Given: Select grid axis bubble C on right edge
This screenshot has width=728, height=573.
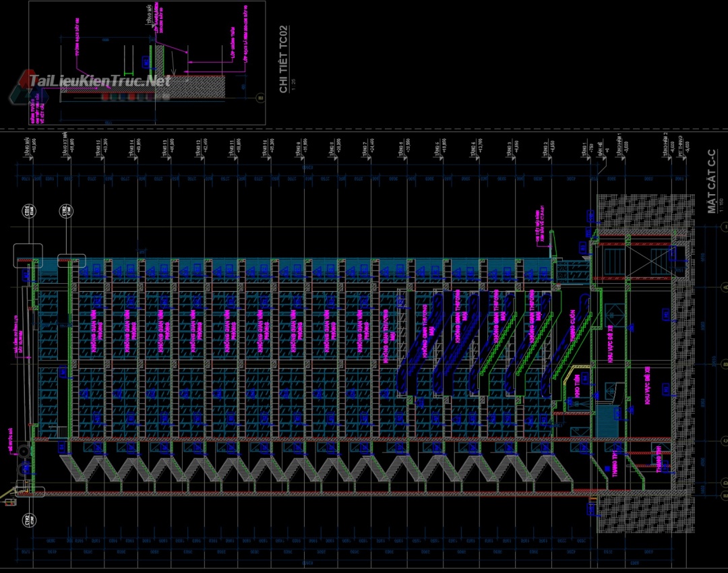Looking at the screenshot, I should coord(726,440).
